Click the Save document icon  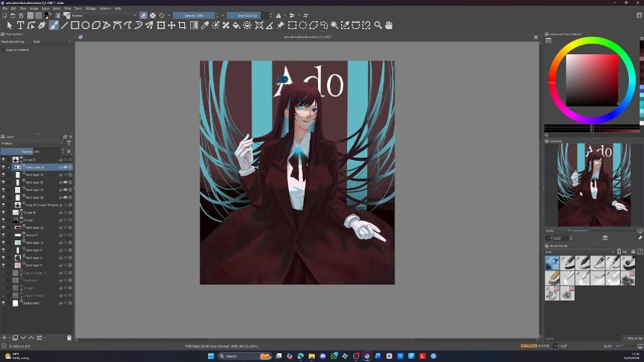coord(21,16)
